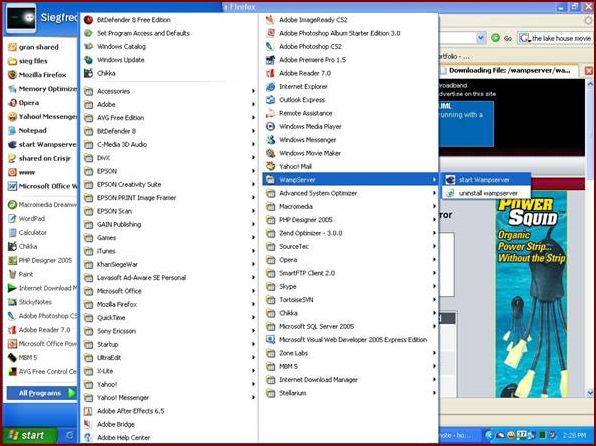The width and height of the screenshot is (596, 446).
Task: Open Yahoo! Mail icon
Action: point(270,166)
